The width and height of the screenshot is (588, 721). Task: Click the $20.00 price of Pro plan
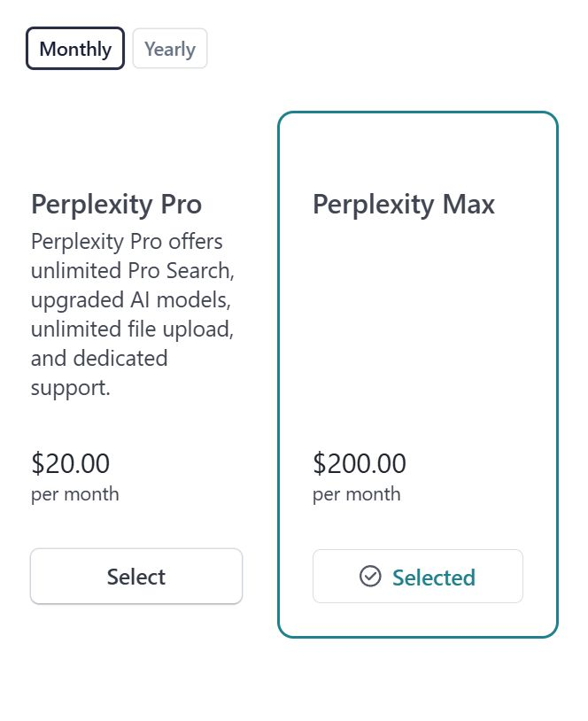(70, 463)
